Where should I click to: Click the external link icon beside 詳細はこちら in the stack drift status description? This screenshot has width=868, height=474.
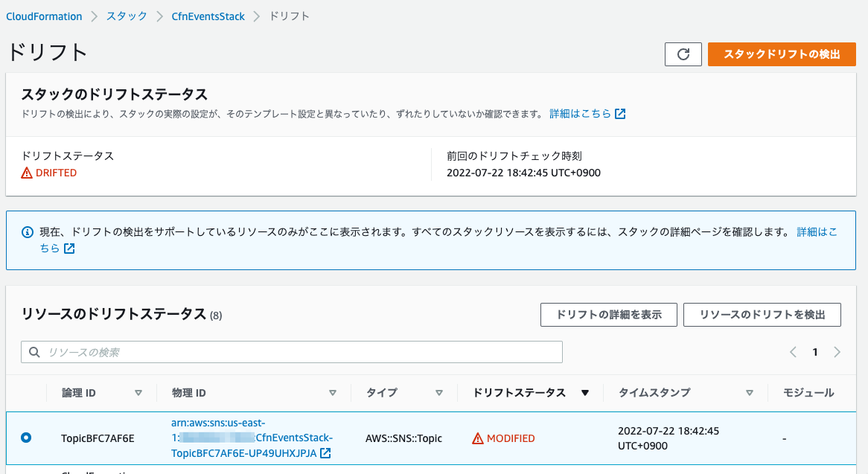(x=621, y=113)
